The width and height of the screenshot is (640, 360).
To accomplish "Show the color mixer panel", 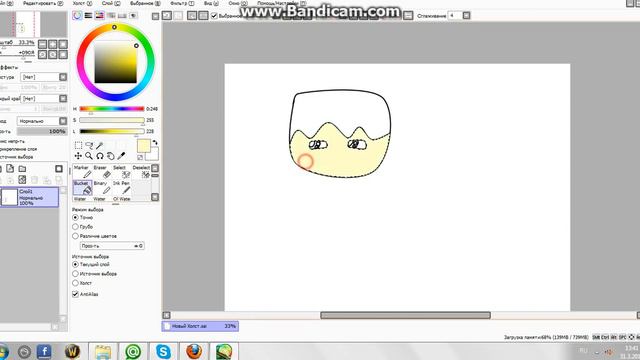I will pos(111,16).
